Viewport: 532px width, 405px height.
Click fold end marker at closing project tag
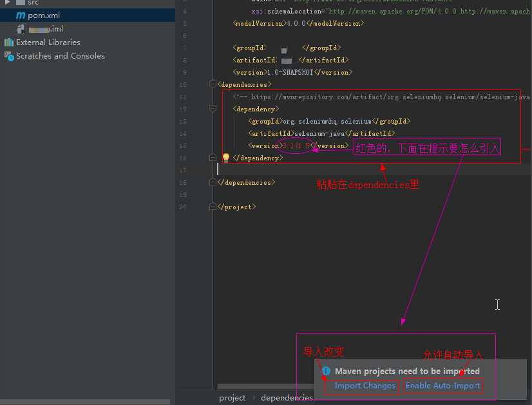(213, 207)
